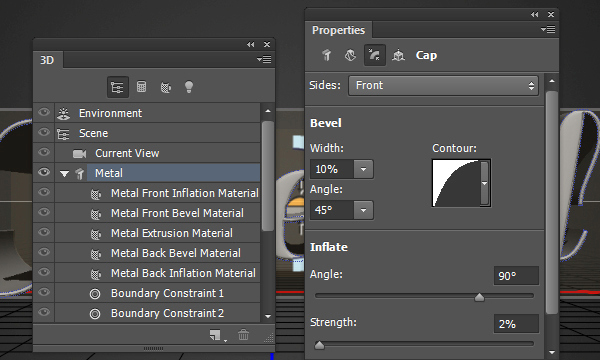This screenshot has width=600, height=360.
Task: Filter the 3D panel by whole scene
Action: 117,87
